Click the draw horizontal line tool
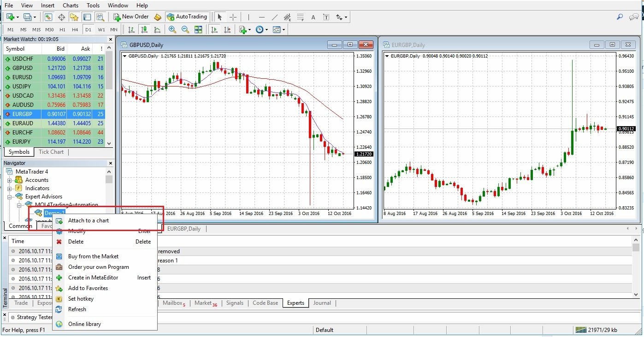 [x=262, y=17]
